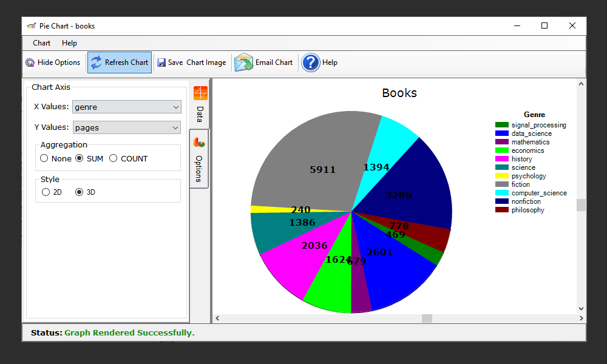This screenshot has height=364, width=607.
Task: Close the Pie Chart window
Action: [x=572, y=25]
